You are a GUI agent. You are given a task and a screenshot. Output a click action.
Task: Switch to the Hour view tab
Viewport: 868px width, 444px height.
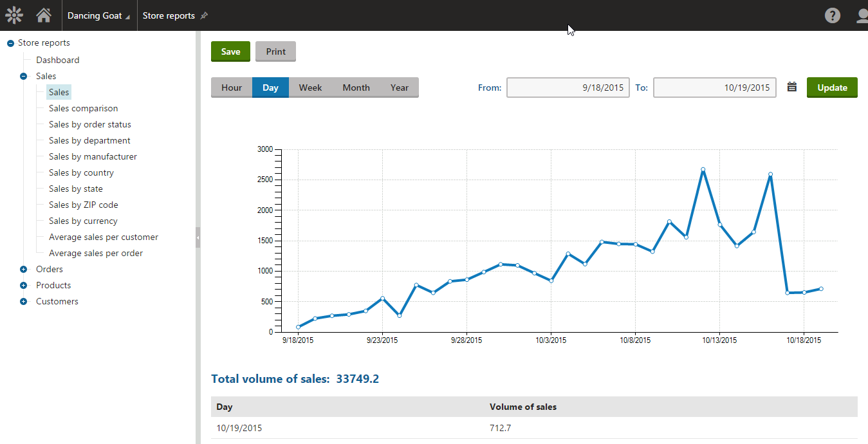click(x=231, y=87)
